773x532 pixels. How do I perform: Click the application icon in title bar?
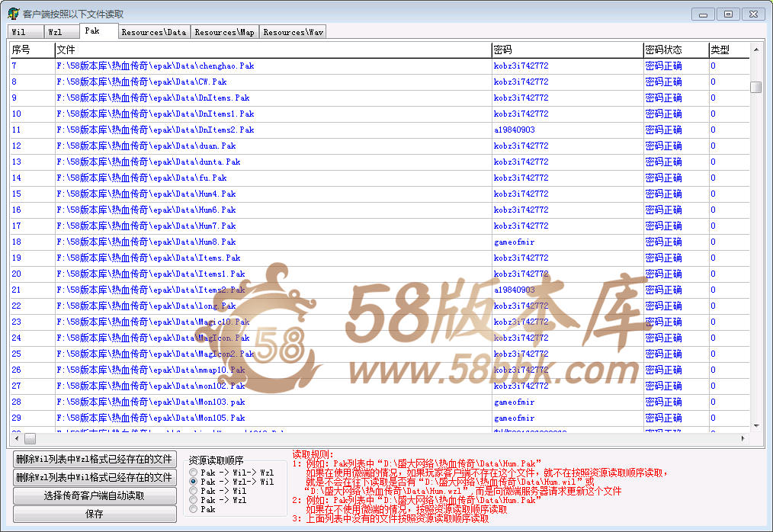pos(13,14)
